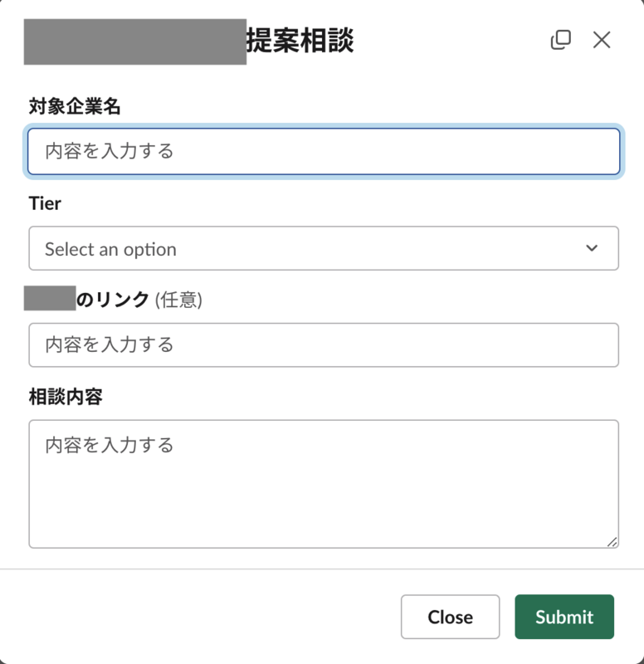
Task: Click the resize grip of the 相談内容 textarea
Action: coord(612,541)
